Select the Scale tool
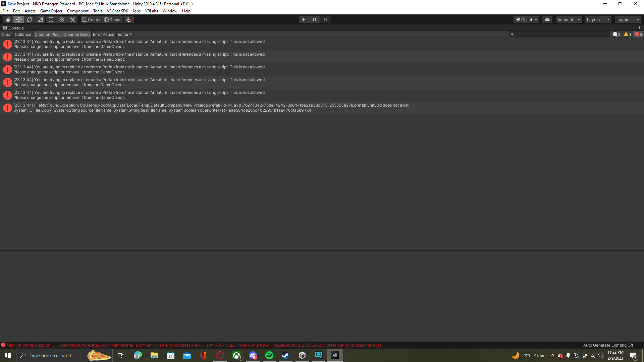Viewport: 644px width, 362px height. coord(40,19)
